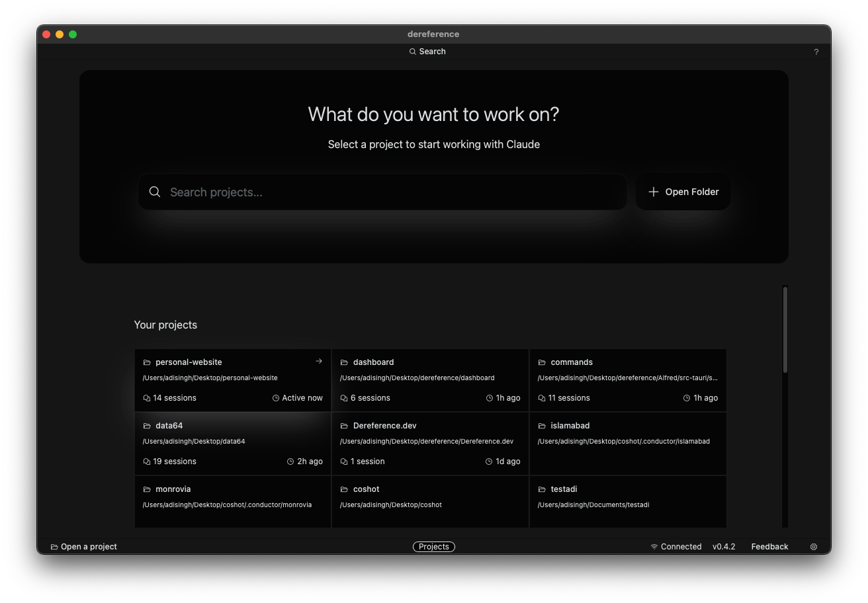Click the Your projects heading
This screenshot has height=603, width=868.
click(165, 325)
